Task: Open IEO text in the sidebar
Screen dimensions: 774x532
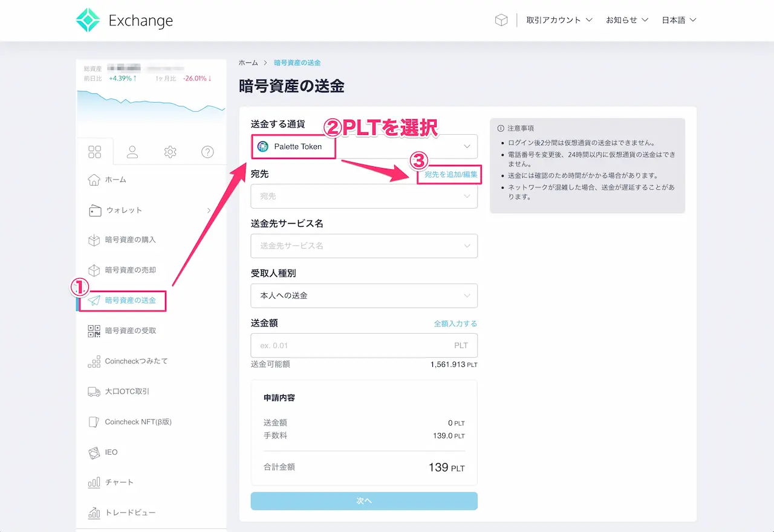Action: point(111,452)
